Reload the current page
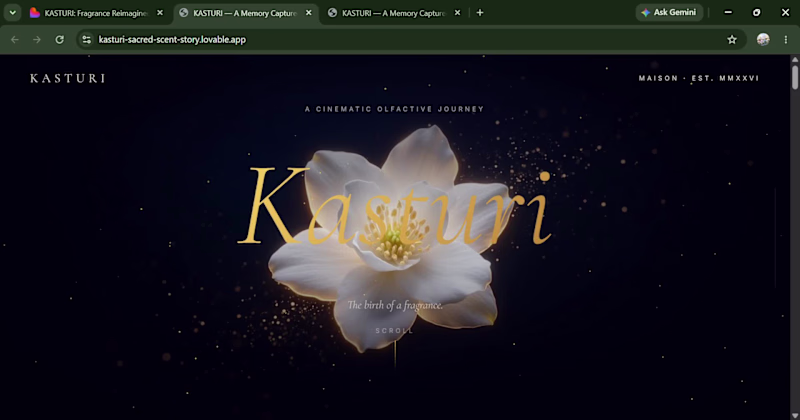The width and height of the screenshot is (800, 420). tap(60, 39)
